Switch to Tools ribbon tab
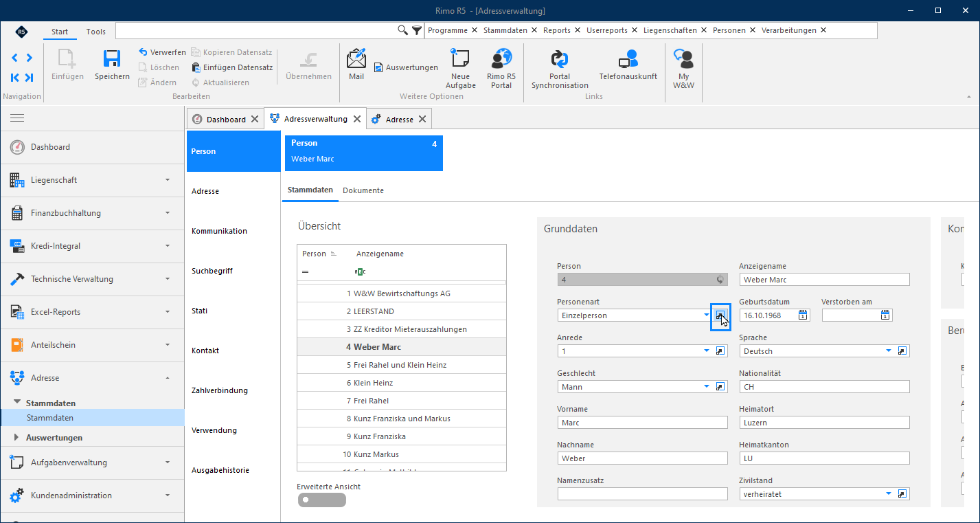The width and height of the screenshot is (980, 523). pos(96,32)
